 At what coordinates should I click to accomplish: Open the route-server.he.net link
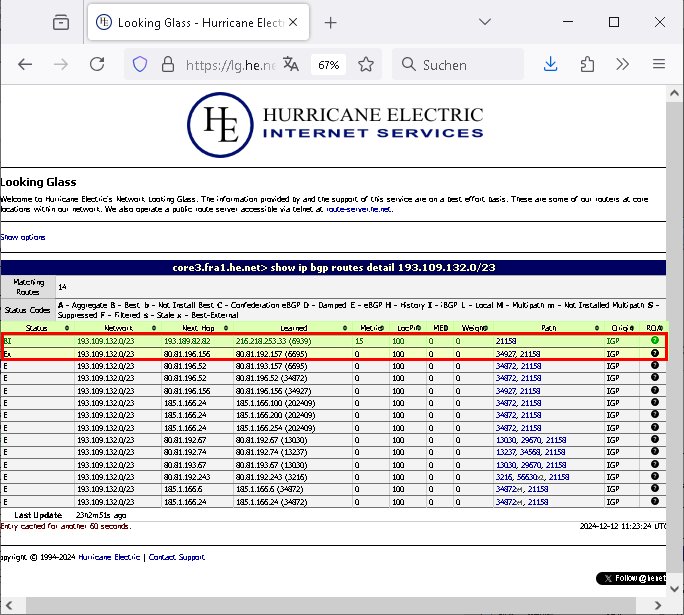point(359,210)
